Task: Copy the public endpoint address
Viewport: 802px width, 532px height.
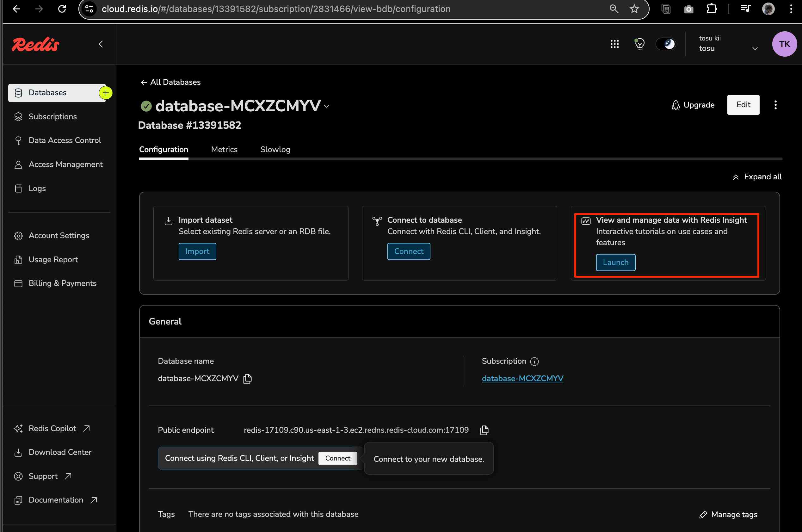Action: point(484,430)
